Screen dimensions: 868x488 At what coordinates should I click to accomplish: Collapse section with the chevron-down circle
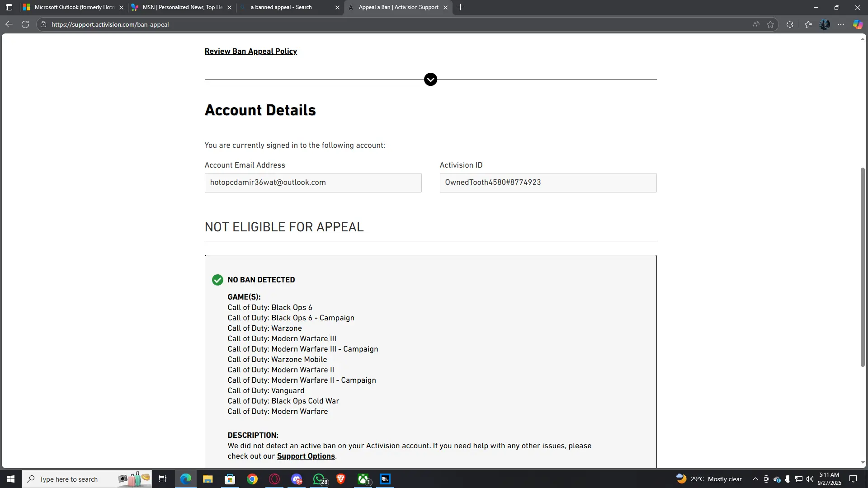[430, 80]
